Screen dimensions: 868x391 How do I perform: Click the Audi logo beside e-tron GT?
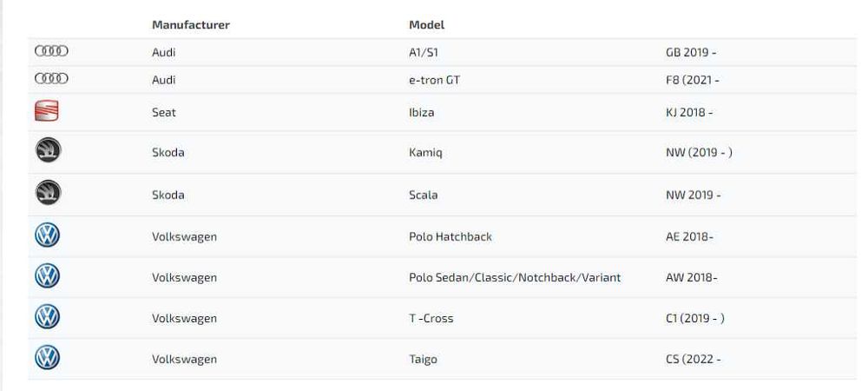point(50,80)
